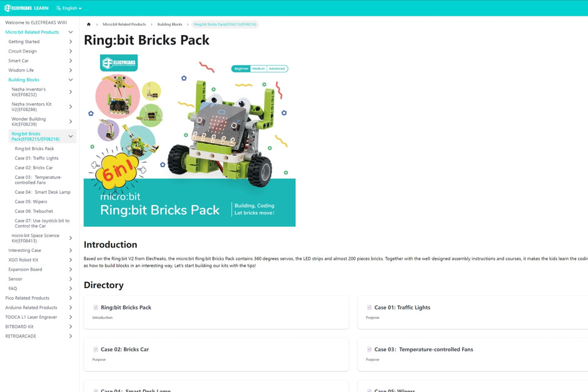Viewport: 588px width, 392px height.
Task: Click the home icon in breadcrumb
Action: tap(89, 24)
